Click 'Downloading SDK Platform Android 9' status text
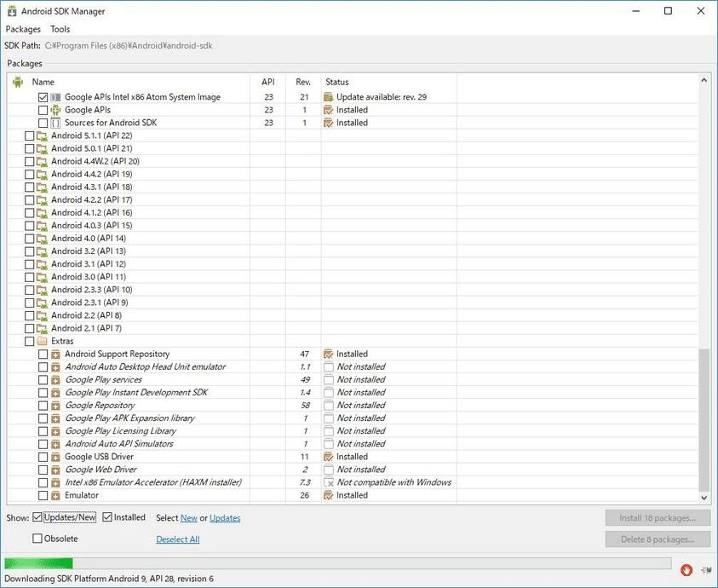Screen dimensions: 718x588 pos(109,579)
